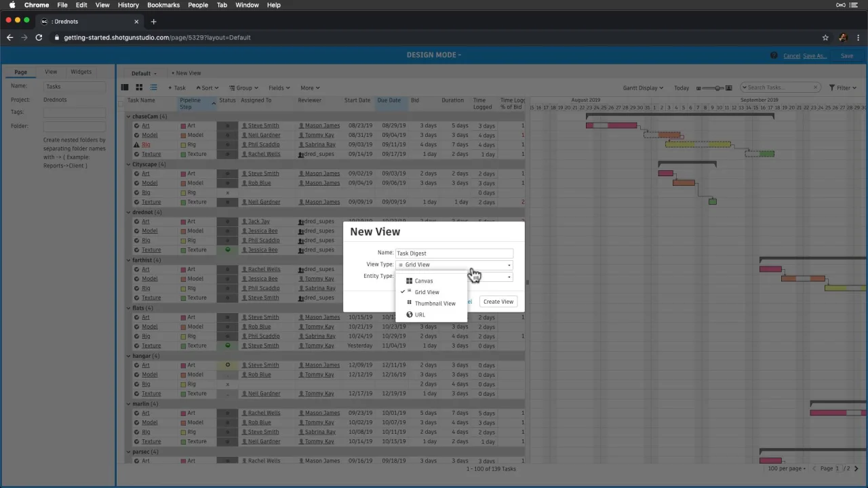This screenshot has width=868, height=488.
Task: Open the Sort dropdown
Action: tap(207, 88)
